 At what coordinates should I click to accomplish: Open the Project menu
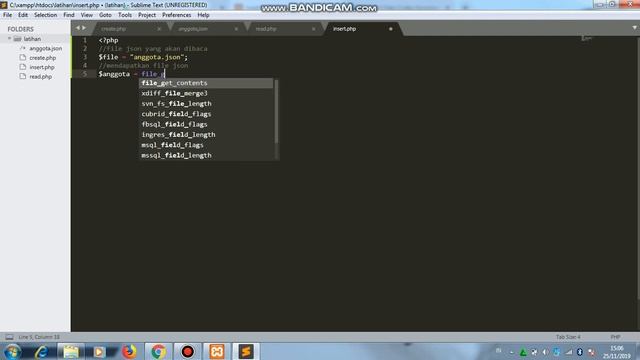(147, 15)
